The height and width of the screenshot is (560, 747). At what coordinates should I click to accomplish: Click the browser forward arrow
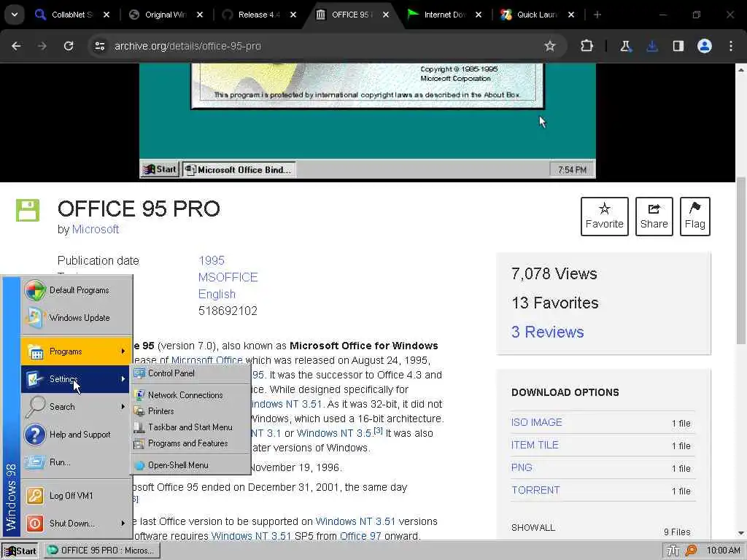pyautogui.click(x=42, y=46)
